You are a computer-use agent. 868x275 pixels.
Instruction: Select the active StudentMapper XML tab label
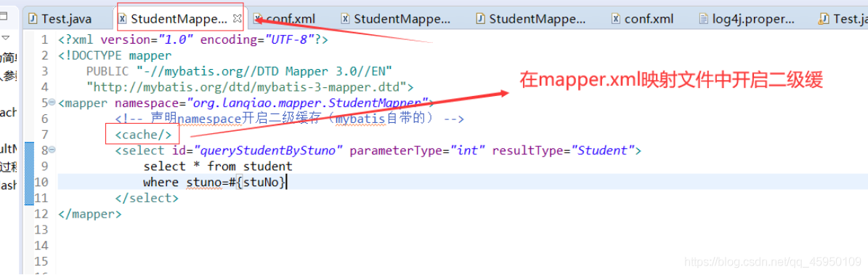coord(179,18)
